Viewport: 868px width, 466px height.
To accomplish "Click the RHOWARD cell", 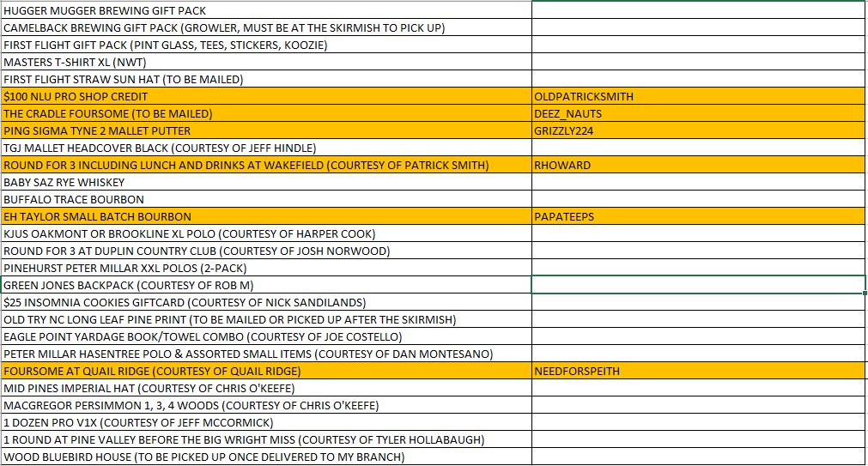I will pos(698,166).
